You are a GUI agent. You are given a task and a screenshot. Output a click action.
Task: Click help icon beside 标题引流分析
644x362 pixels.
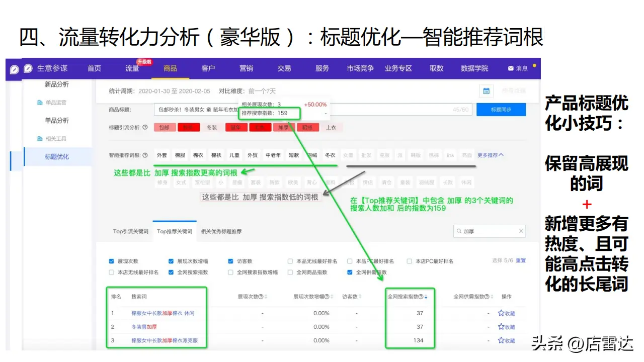tap(145, 128)
